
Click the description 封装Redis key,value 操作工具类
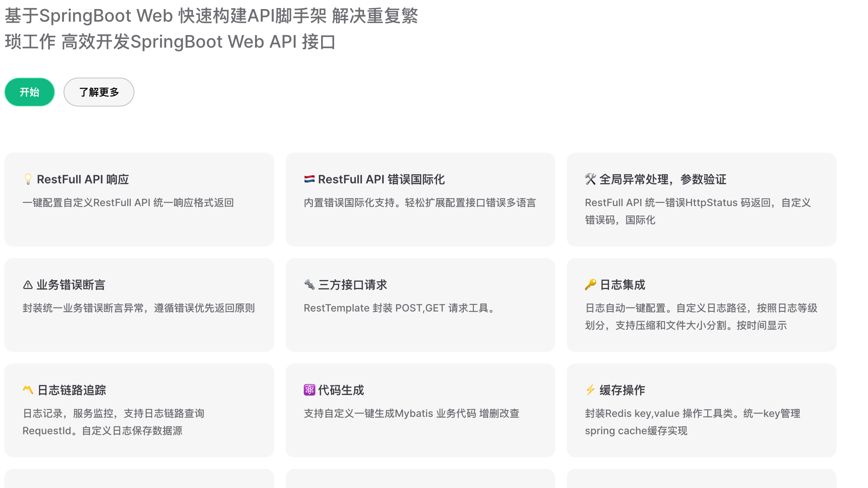tap(693, 422)
